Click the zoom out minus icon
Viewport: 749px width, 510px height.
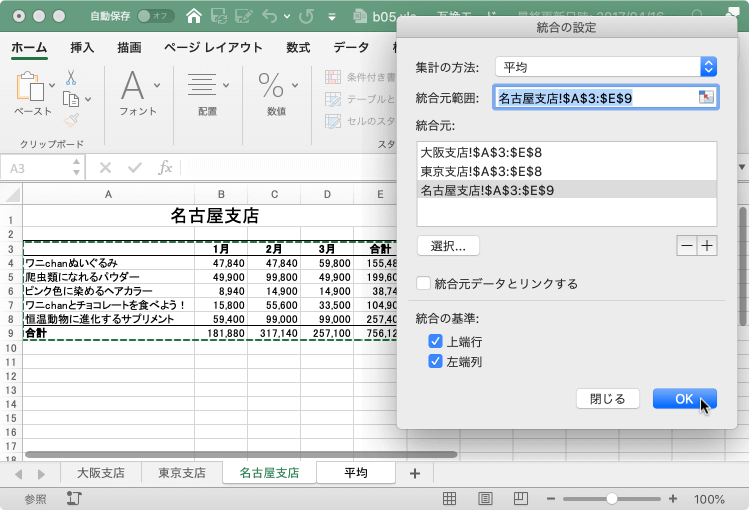click(x=551, y=499)
